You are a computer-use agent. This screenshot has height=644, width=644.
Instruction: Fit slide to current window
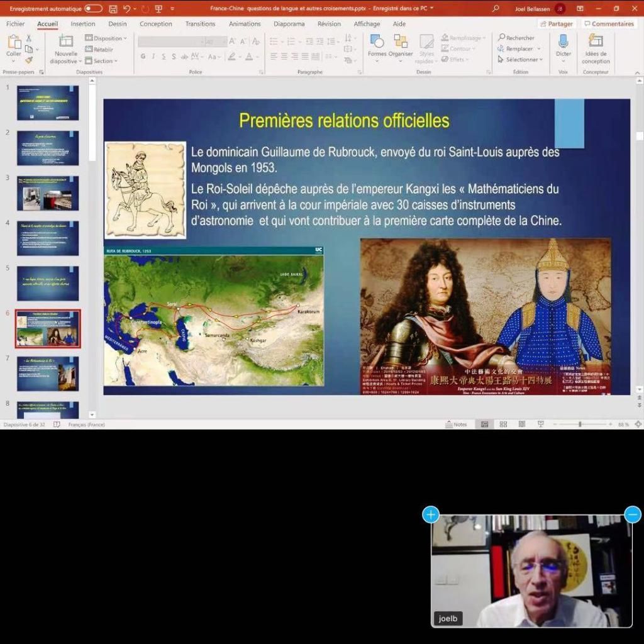coord(638,425)
